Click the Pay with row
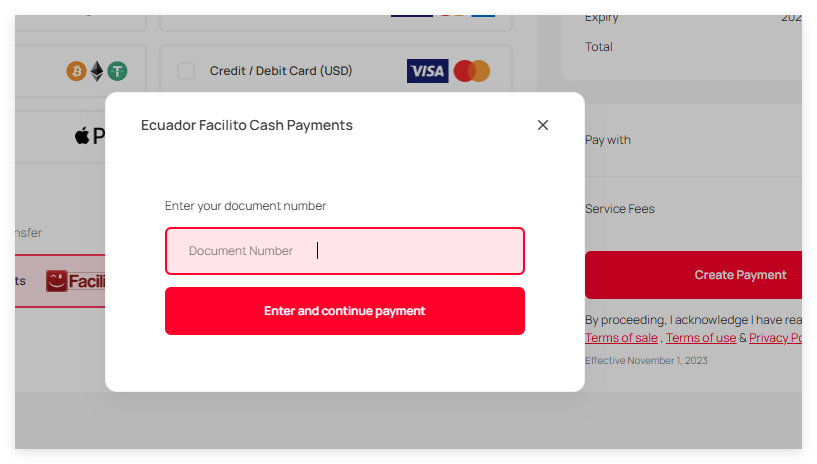The height and width of the screenshot is (464, 817). pos(693,140)
